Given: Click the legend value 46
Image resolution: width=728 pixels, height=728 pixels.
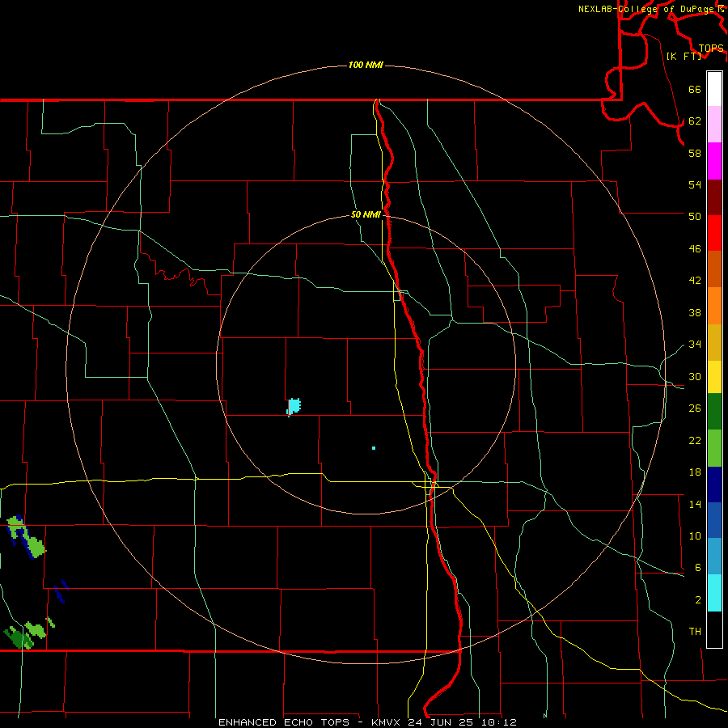Looking at the screenshot, I should [695, 249].
